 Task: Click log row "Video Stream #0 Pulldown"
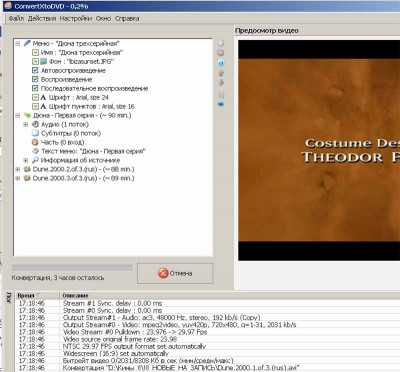click(208, 332)
